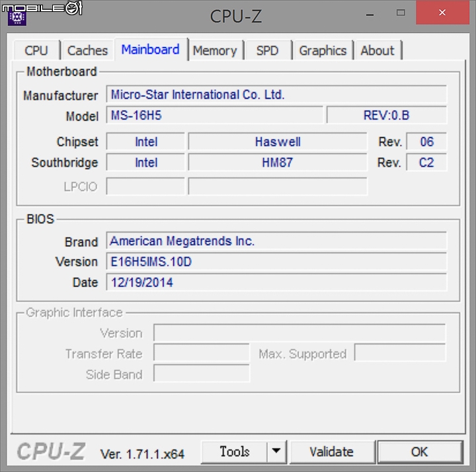Go to the Memory tab
The width and height of the screenshot is (476, 472).
(215, 50)
